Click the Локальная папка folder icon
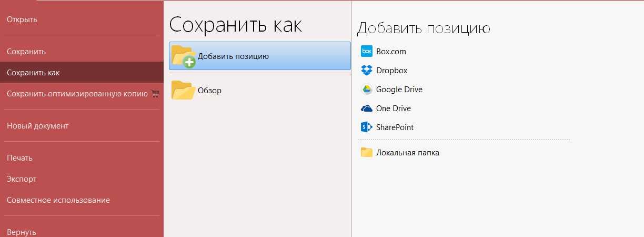This screenshot has width=644, height=237. [367, 153]
